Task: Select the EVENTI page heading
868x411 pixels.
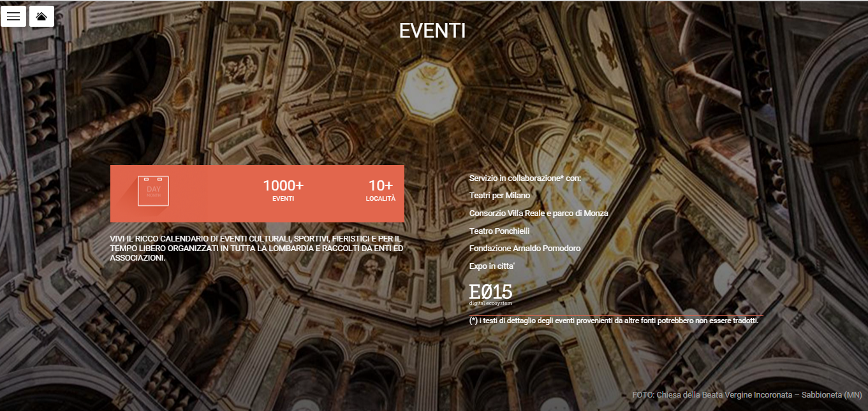Action: click(x=432, y=31)
